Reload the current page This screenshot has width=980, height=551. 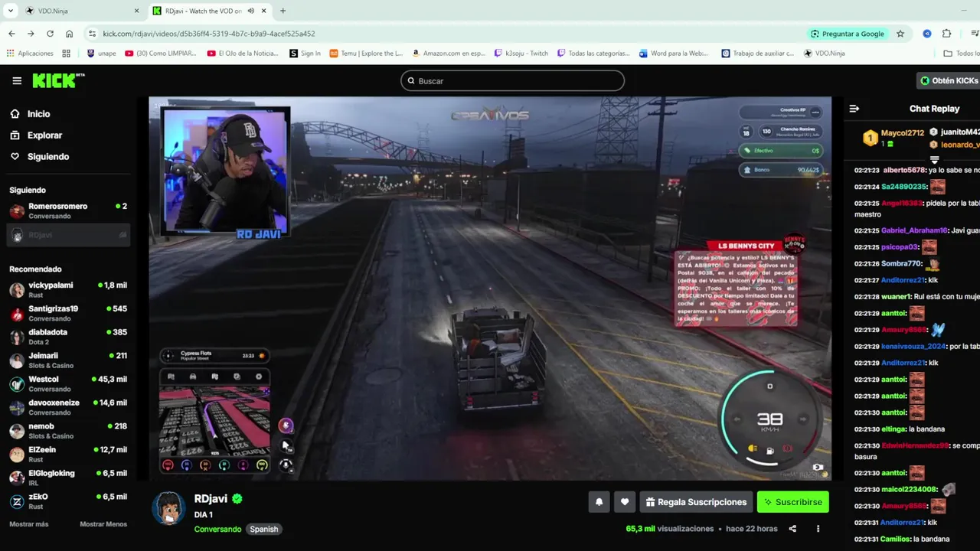tap(50, 34)
